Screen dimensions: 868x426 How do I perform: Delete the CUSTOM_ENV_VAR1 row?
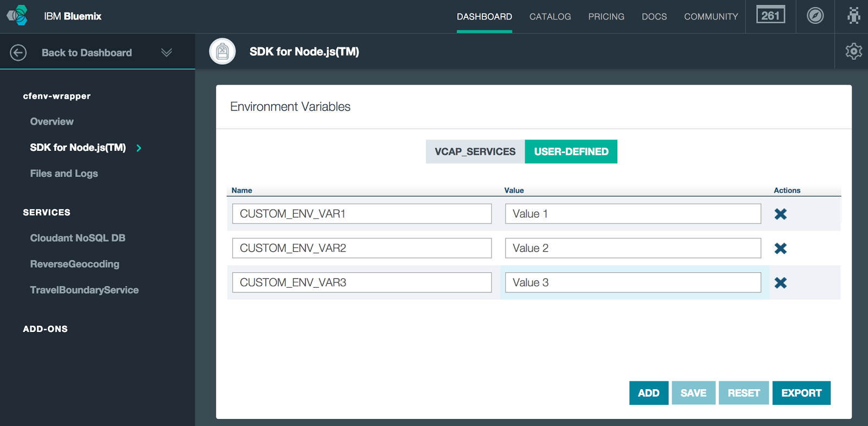click(781, 214)
